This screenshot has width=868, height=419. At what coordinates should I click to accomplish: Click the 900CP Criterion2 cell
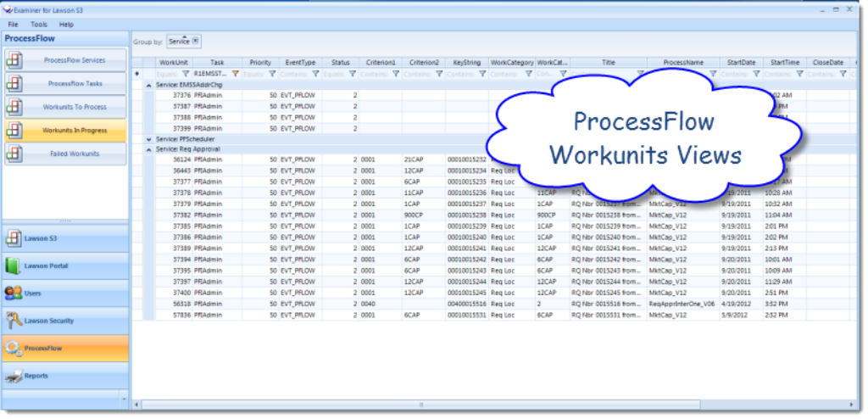coord(424,215)
